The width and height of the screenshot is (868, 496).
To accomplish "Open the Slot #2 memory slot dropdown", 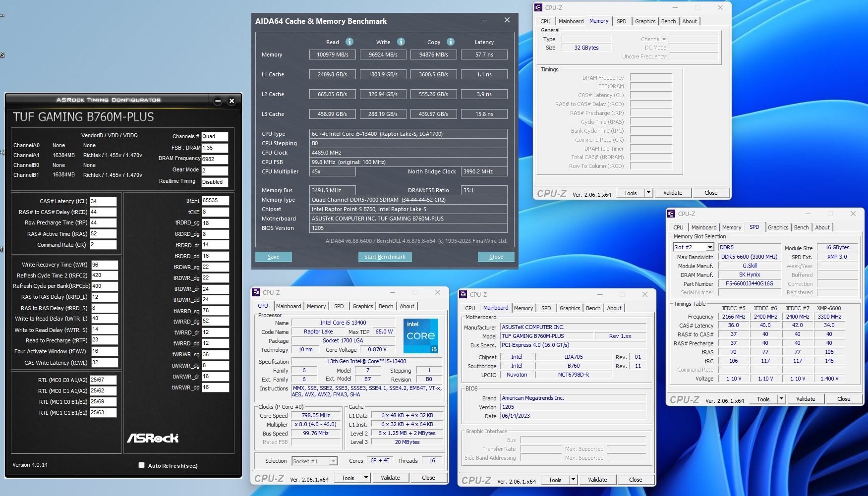I will (x=710, y=247).
